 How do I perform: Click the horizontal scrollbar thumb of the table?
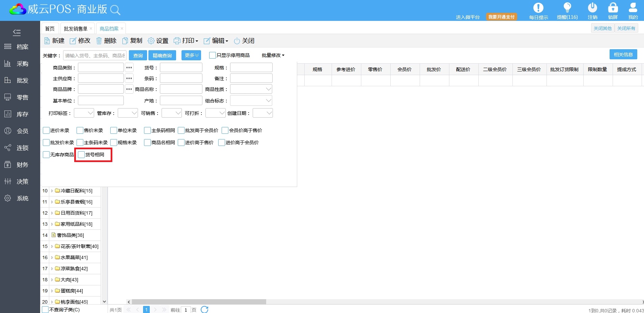[x=199, y=302]
